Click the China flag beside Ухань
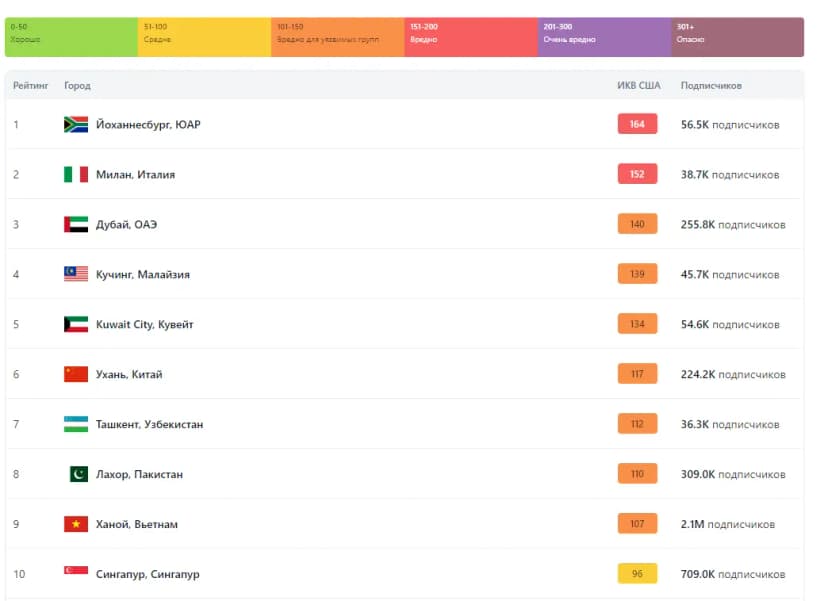828x601 pixels. (x=76, y=374)
